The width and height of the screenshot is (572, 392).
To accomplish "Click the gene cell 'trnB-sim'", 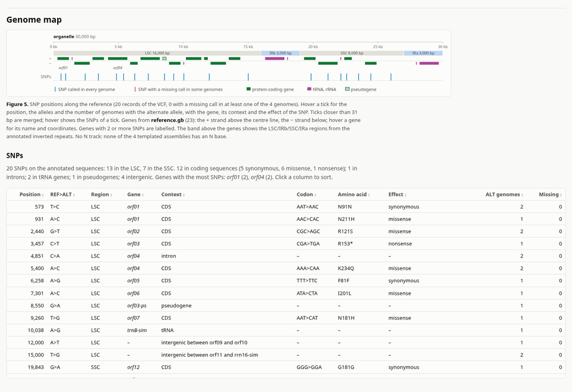I will (137, 331).
